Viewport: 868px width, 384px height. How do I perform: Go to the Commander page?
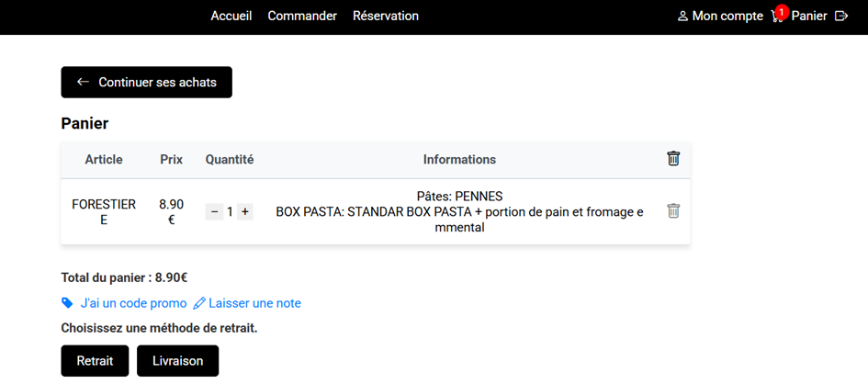pos(302,16)
